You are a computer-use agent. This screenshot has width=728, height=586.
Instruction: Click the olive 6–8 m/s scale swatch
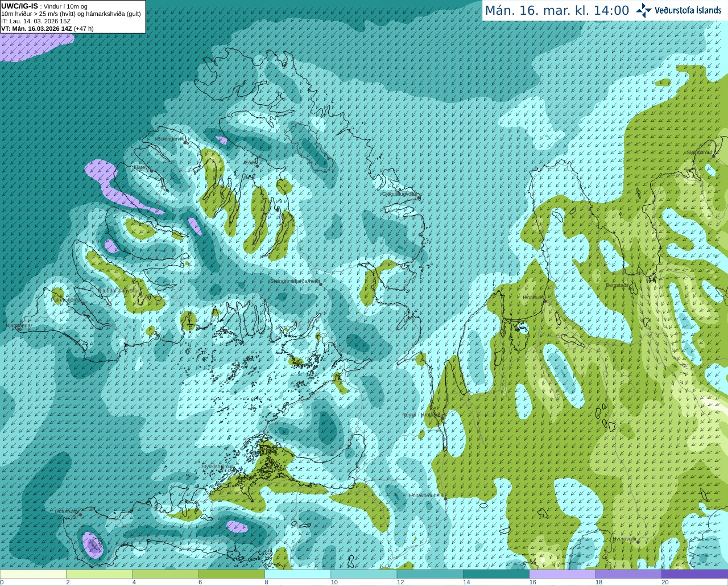click(x=231, y=574)
